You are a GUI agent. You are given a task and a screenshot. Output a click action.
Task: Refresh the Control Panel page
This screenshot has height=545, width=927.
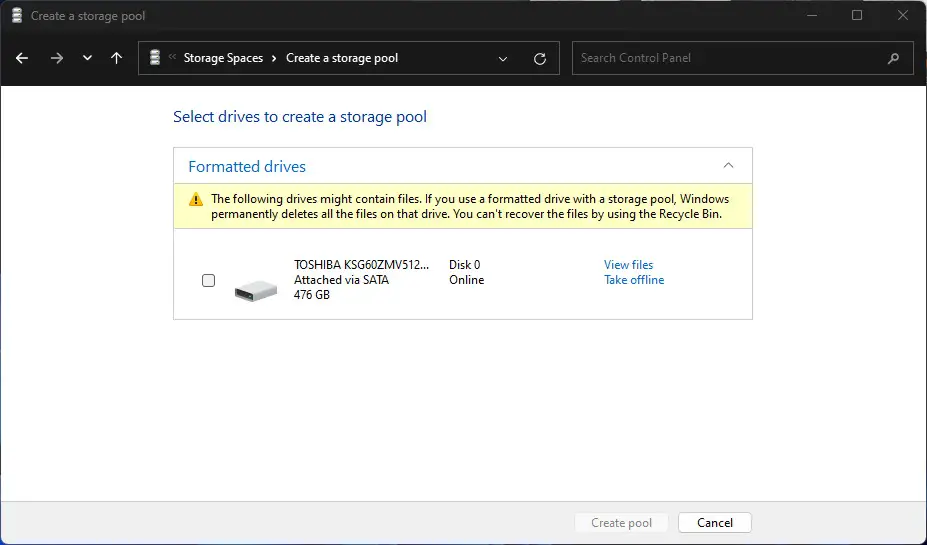(x=540, y=59)
